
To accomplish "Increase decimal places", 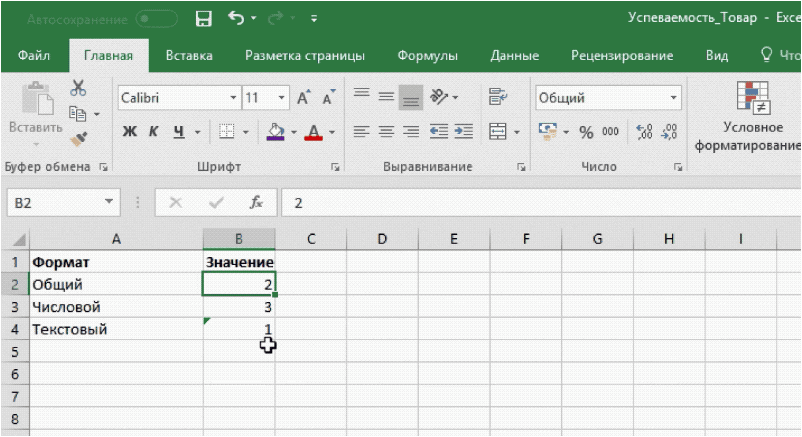I will tap(644, 132).
